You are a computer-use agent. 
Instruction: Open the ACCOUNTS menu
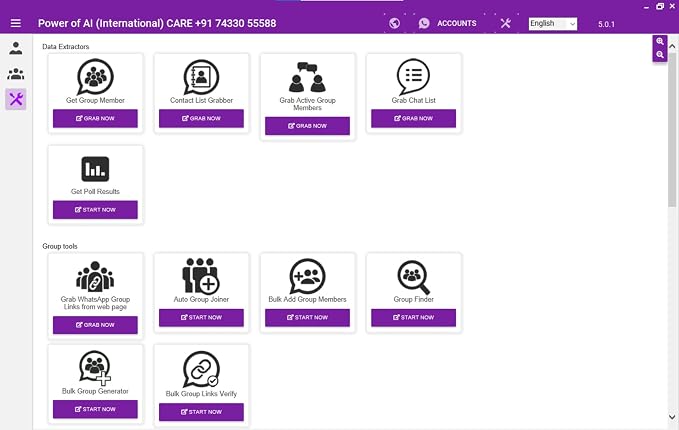(x=448, y=23)
